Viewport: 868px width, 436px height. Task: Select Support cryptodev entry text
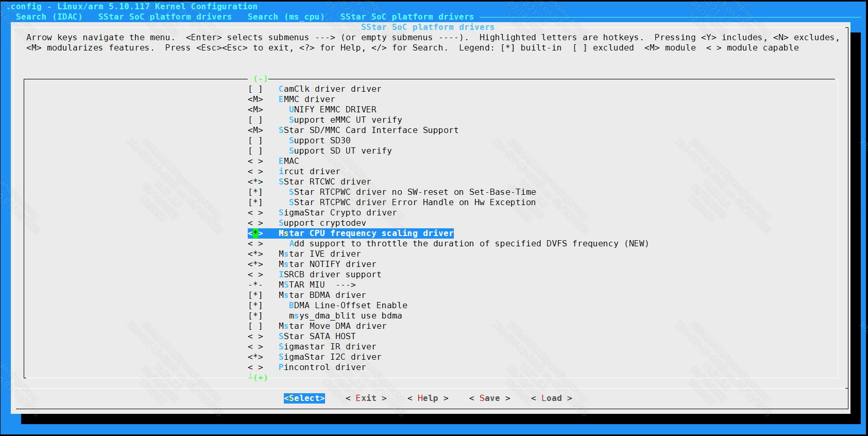pos(322,223)
